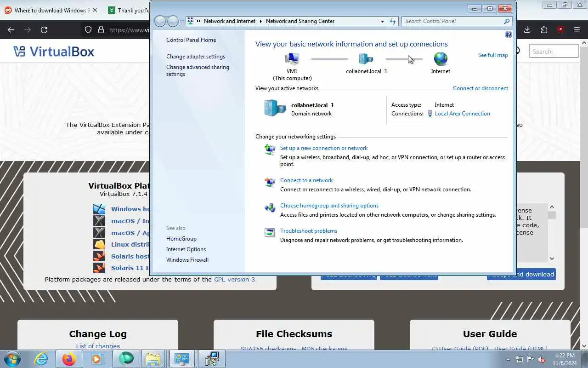Click Connect or disconnect link
This screenshot has width=588, height=368.
pyautogui.click(x=481, y=88)
